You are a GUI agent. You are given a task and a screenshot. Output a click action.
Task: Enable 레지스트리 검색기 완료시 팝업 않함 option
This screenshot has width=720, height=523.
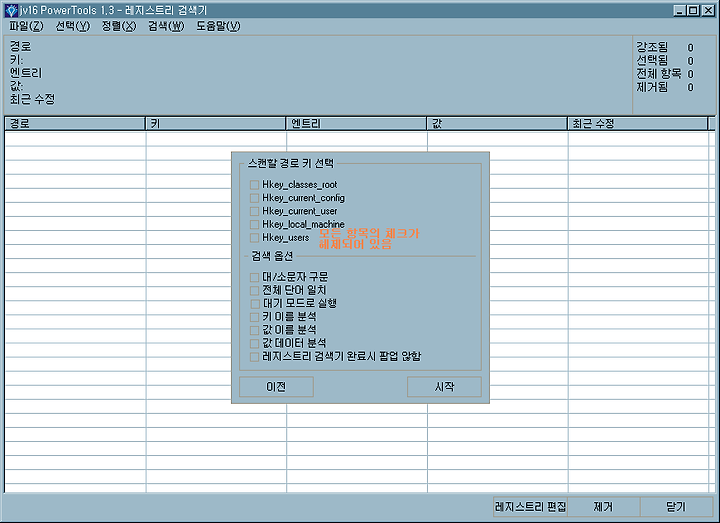(254, 357)
